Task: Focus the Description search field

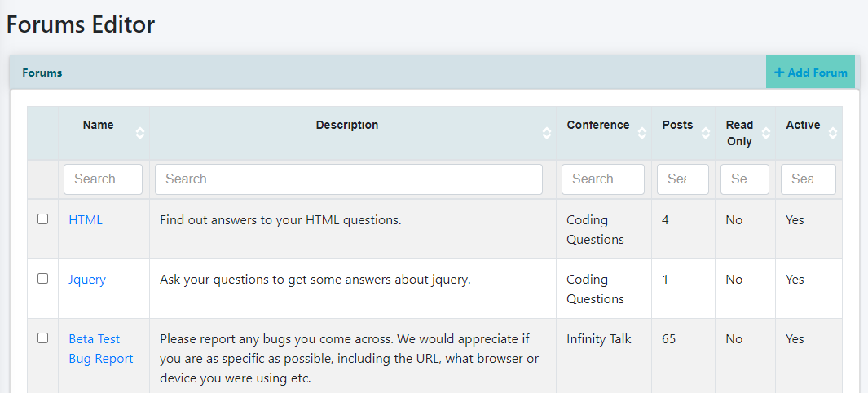Action: point(348,179)
